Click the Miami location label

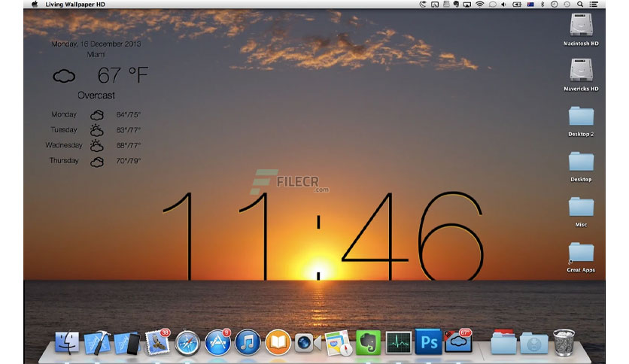click(x=96, y=54)
